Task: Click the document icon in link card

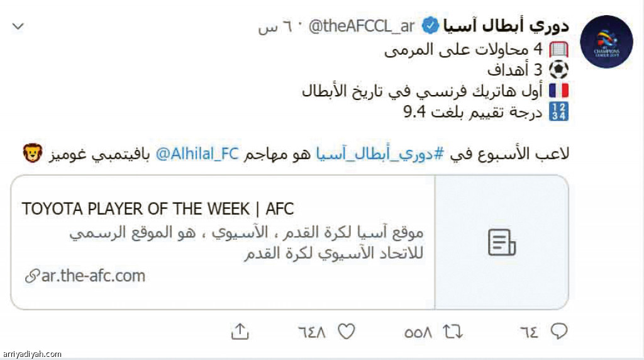Action: [501, 242]
